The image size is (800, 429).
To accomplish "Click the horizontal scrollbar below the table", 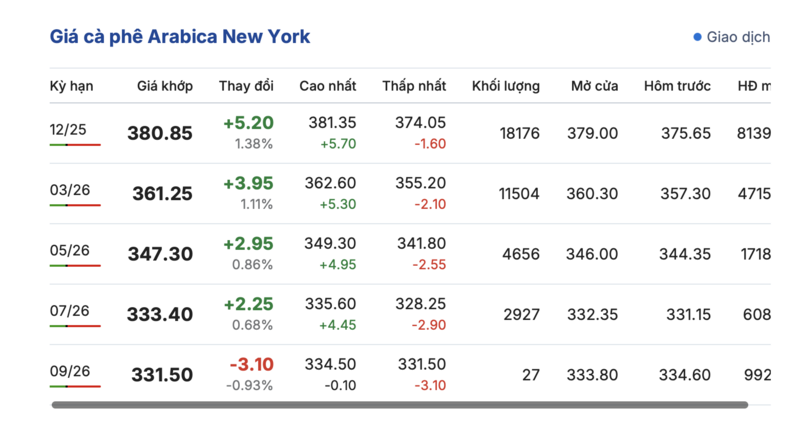I will (x=400, y=405).
